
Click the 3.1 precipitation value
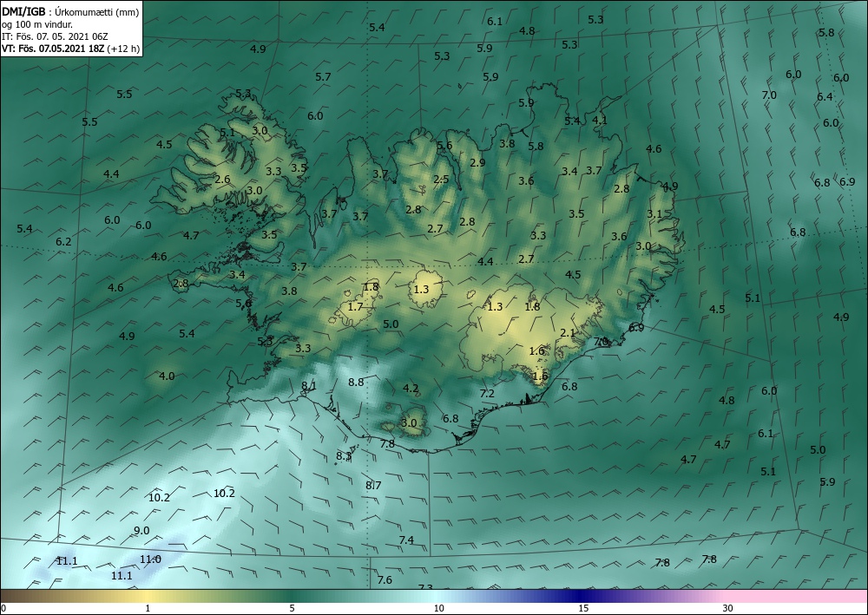654,213
